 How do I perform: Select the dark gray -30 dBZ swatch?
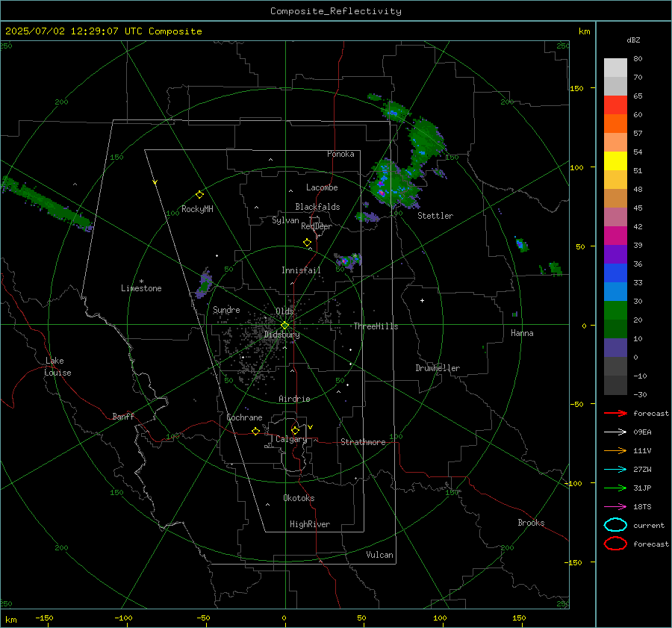click(615, 385)
